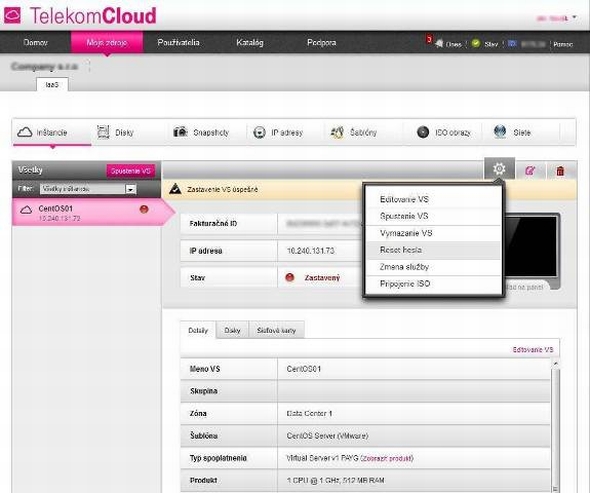The image size is (590, 493).
Task: Click the details table scrollbar up arrow
Action: pos(555,364)
